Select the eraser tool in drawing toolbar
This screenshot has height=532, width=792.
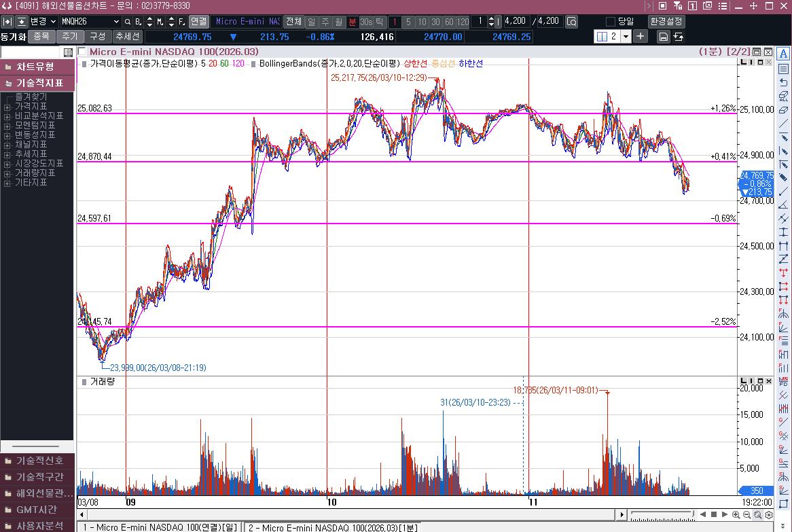783,109
